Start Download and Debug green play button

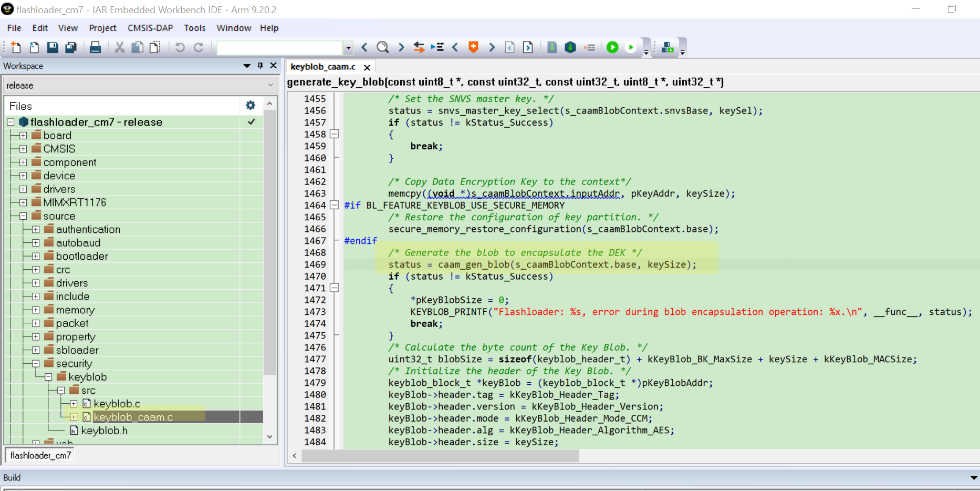pyautogui.click(x=612, y=47)
